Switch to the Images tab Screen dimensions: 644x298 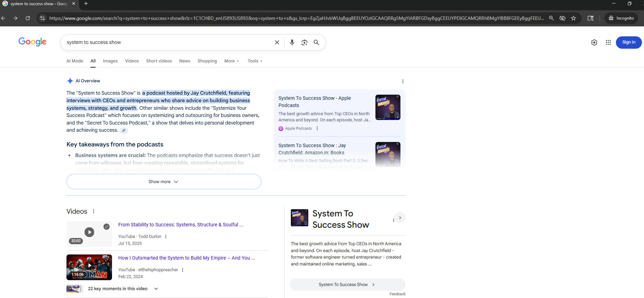pos(110,61)
